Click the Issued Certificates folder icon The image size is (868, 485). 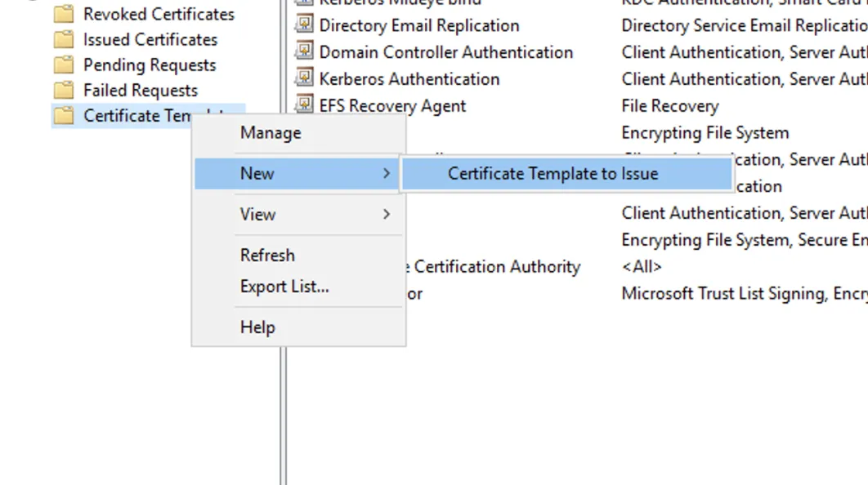click(62, 39)
